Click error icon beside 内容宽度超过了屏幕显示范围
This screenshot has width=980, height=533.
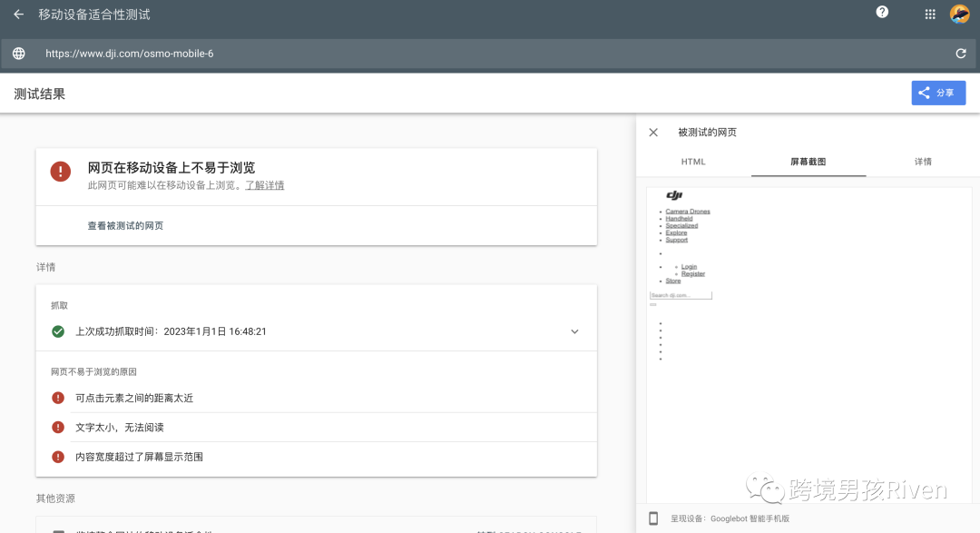pos(58,457)
